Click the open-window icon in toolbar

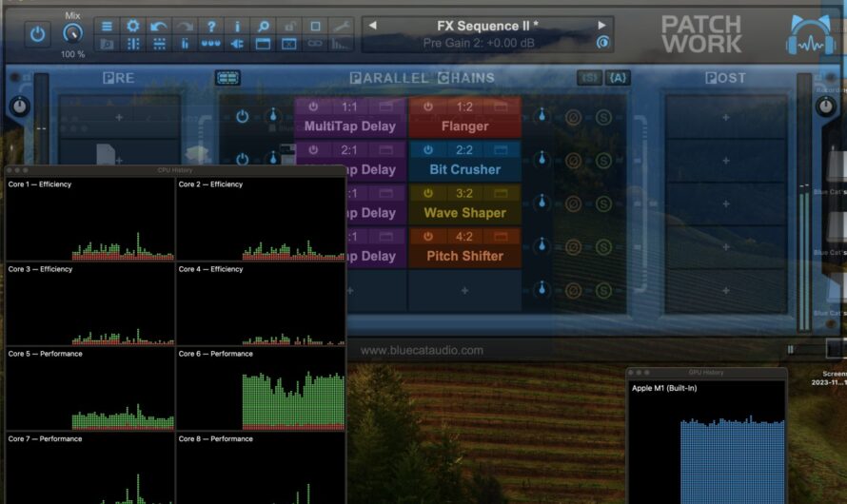(x=263, y=44)
